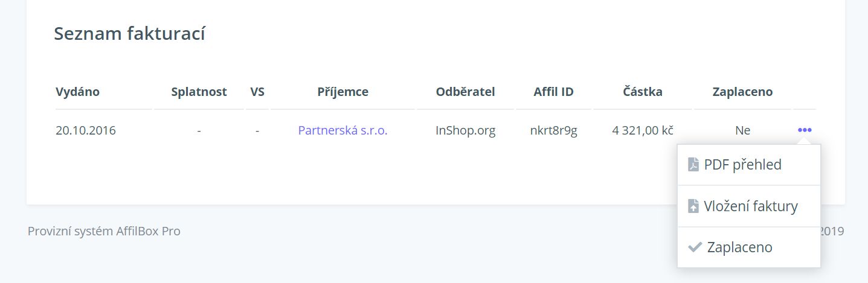Click the nkrt8r9g affiliate ID
The width and height of the screenshot is (868, 283).
point(553,130)
